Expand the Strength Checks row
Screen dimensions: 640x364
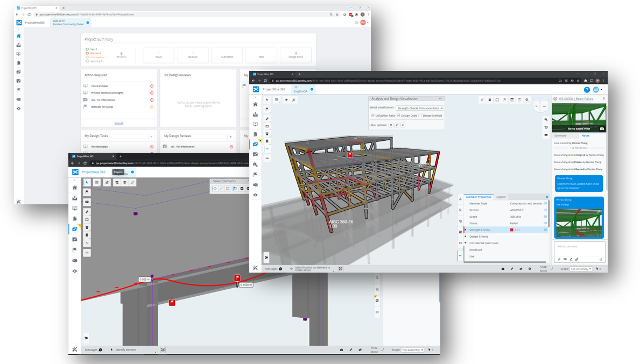click(465, 230)
